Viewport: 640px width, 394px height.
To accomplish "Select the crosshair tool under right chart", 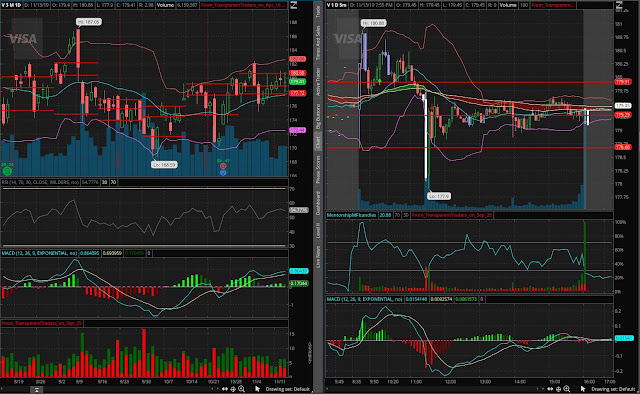I will (x=558, y=389).
